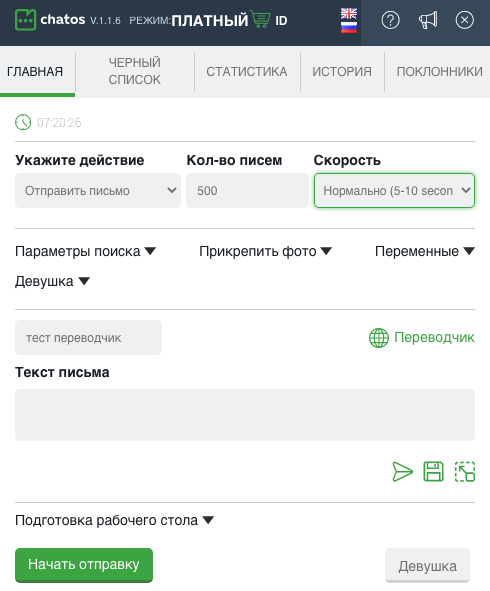This screenshot has height=591, width=490.
Task: Open the help question mark icon
Action: click(390, 20)
